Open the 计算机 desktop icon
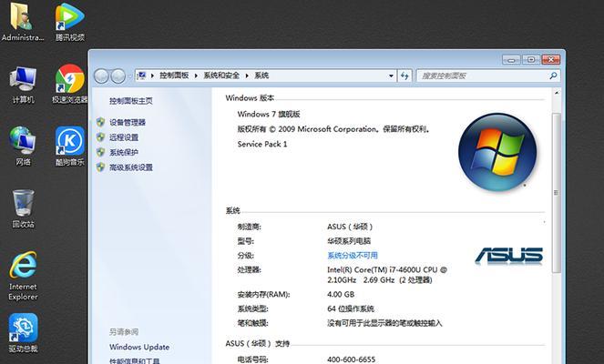604x364 pixels. coord(23,85)
